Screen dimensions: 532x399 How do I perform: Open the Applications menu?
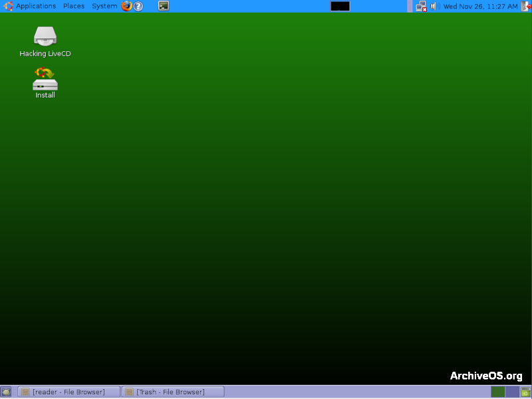point(36,6)
